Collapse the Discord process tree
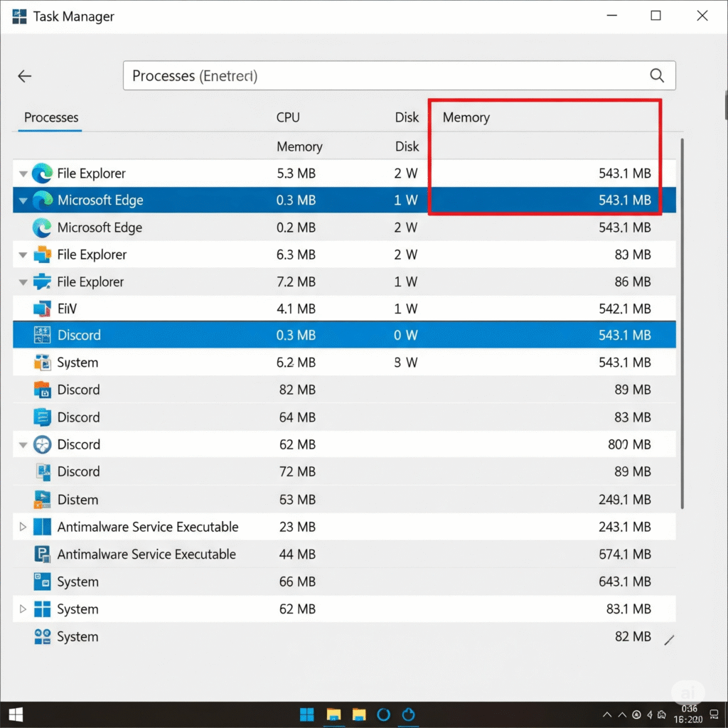The height and width of the screenshot is (728, 728). tap(22, 444)
